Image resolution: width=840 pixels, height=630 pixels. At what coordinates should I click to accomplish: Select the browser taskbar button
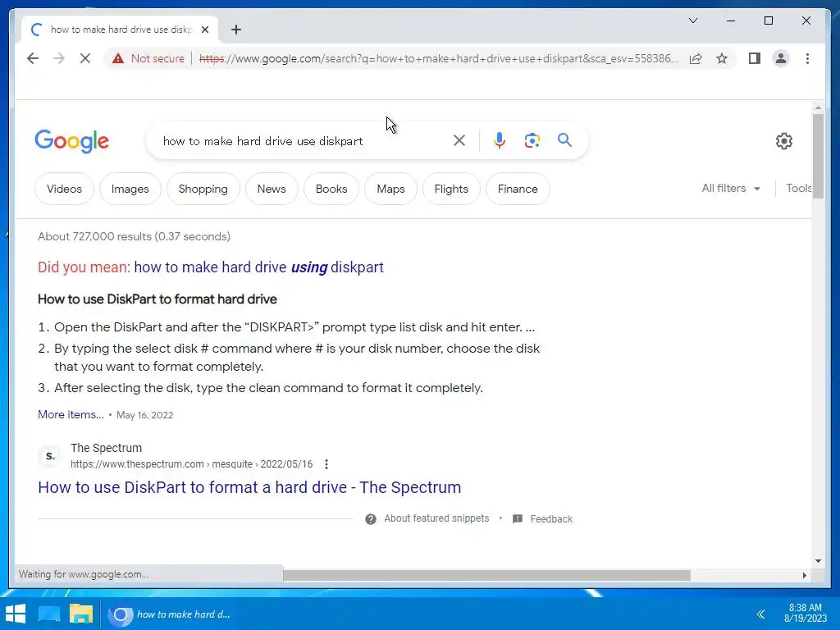(170, 614)
